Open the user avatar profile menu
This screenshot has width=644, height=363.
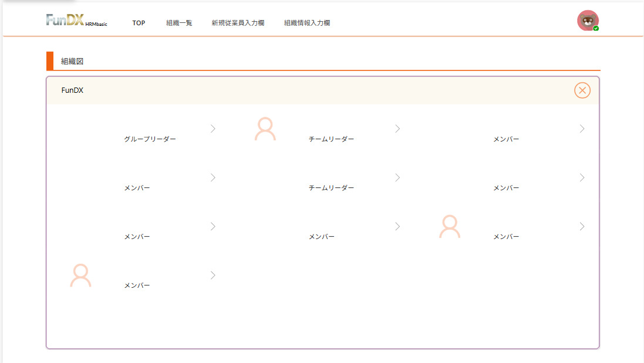tap(587, 21)
